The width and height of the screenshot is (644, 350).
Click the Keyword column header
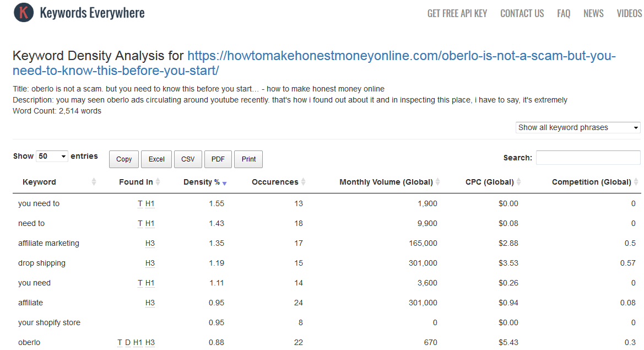(39, 182)
